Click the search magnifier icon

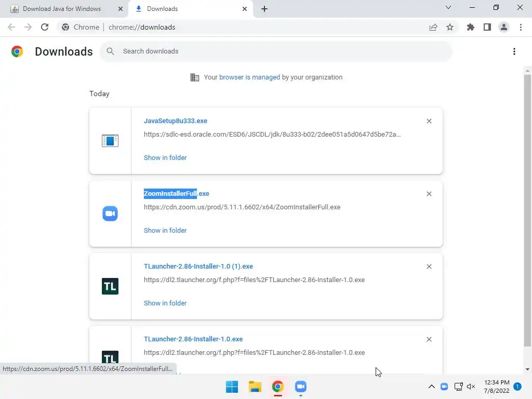[x=110, y=51]
